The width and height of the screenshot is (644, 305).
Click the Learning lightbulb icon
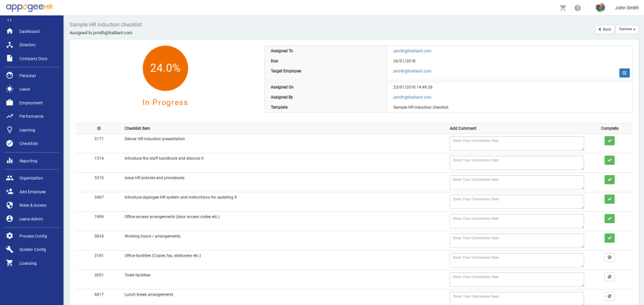point(10,130)
